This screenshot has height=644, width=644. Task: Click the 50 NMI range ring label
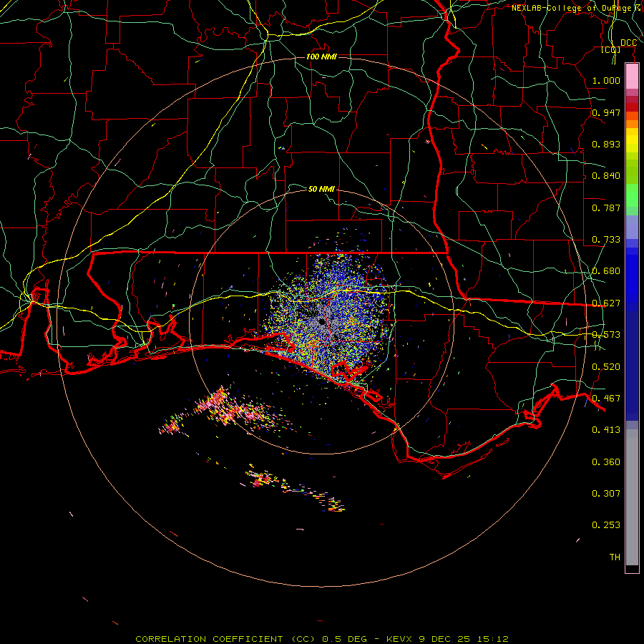(x=321, y=189)
